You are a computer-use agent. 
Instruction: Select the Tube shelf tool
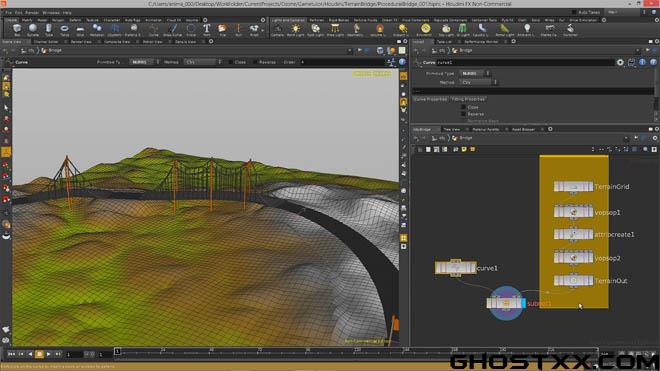[49, 29]
